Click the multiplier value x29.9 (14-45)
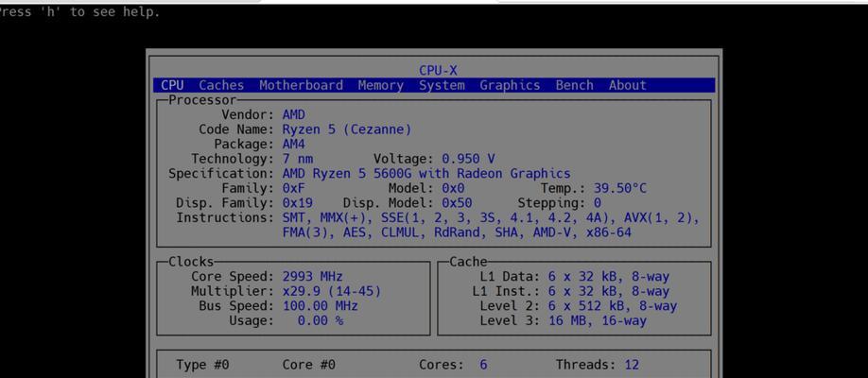868x378 pixels. click(x=332, y=291)
